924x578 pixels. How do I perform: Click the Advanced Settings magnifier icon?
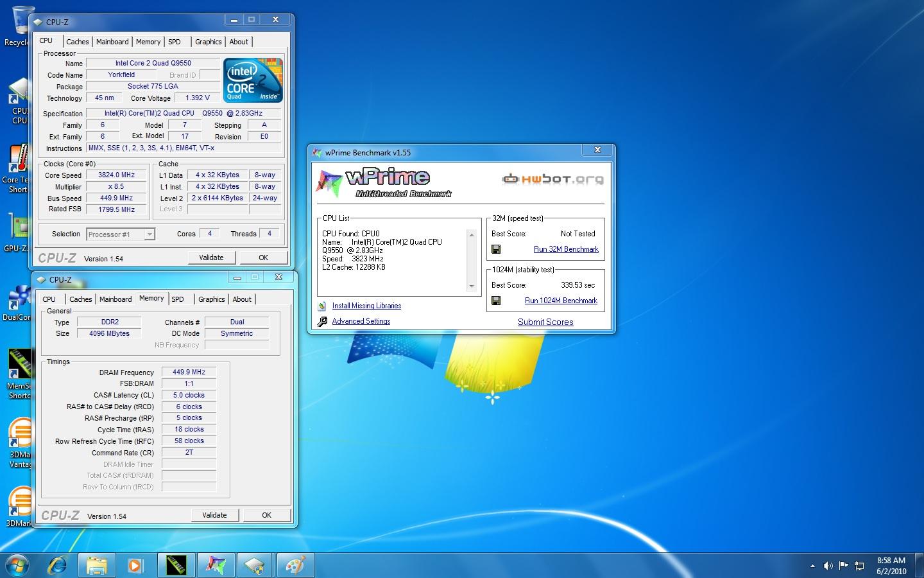[322, 321]
